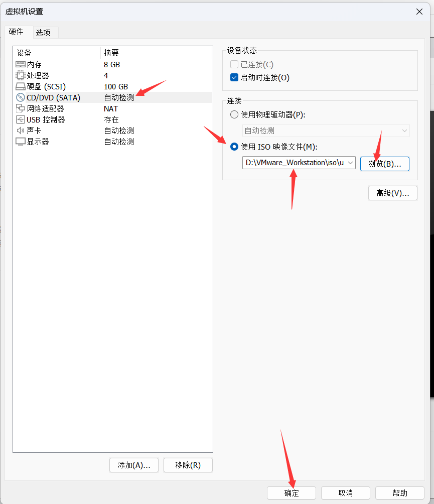
Task: Click the 8 GB memory summary
Action: [112, 65]
